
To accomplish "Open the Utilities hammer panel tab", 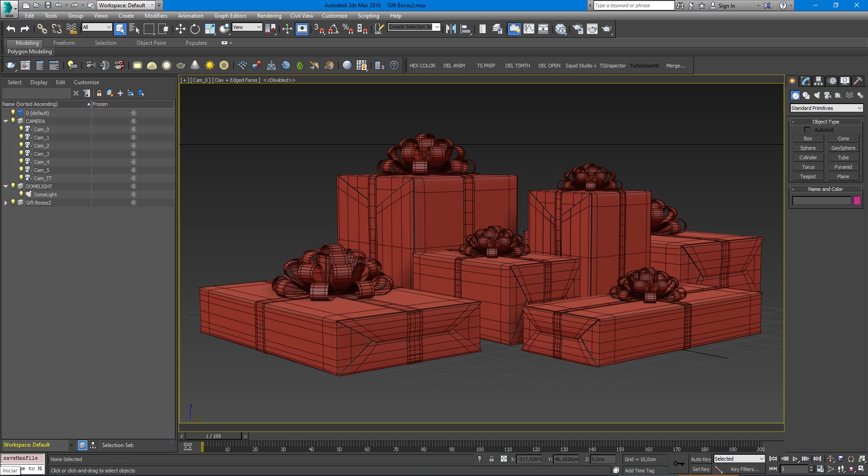I will 858,81.
